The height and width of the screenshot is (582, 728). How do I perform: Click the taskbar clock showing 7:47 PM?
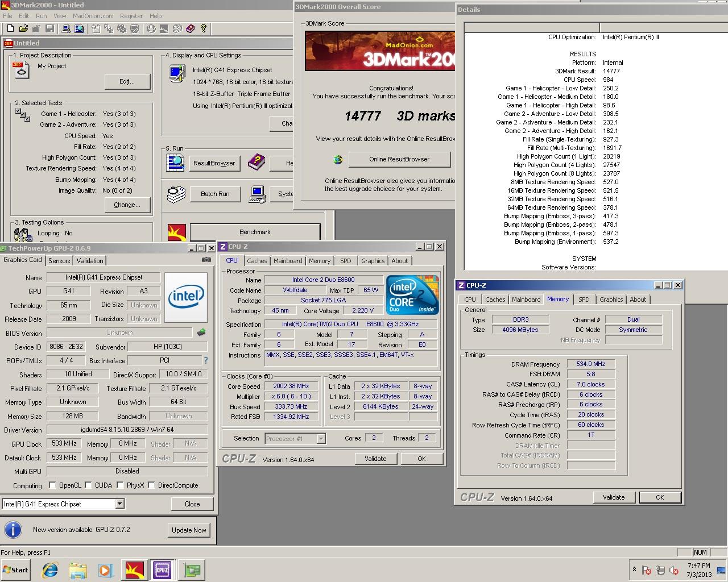click(x=698, y=570)
